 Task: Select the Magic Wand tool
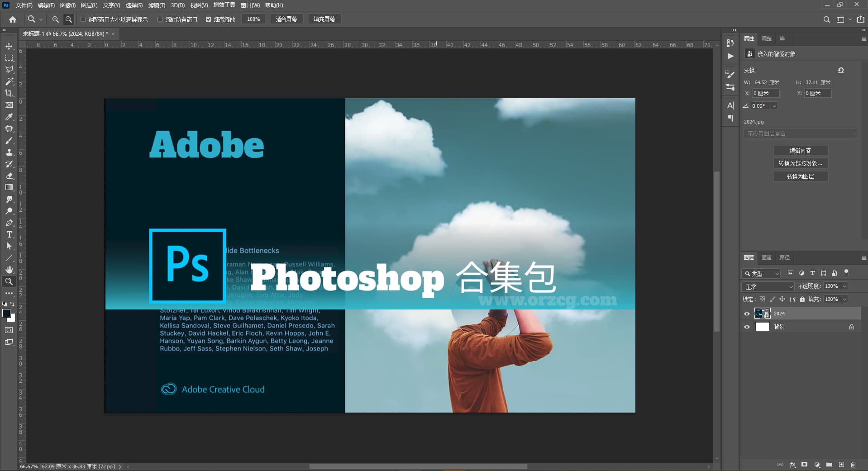9,81
